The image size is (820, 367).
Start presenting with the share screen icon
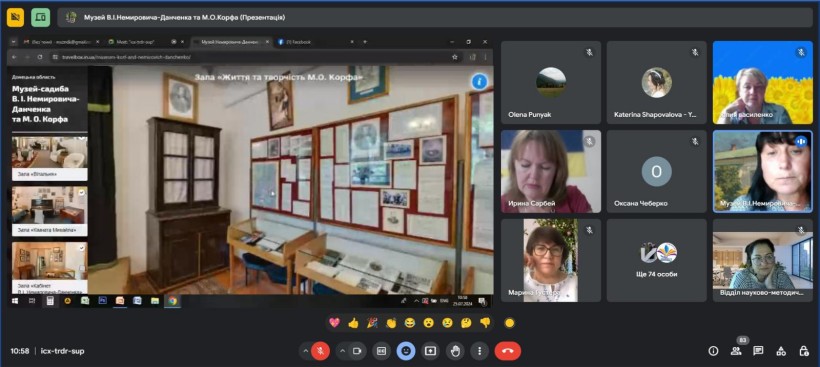point(430,351)
